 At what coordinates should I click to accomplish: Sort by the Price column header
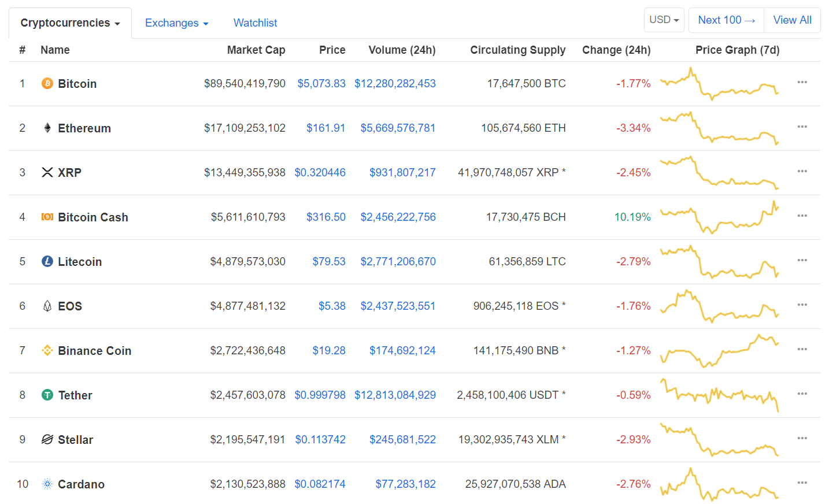coord(332,50)
